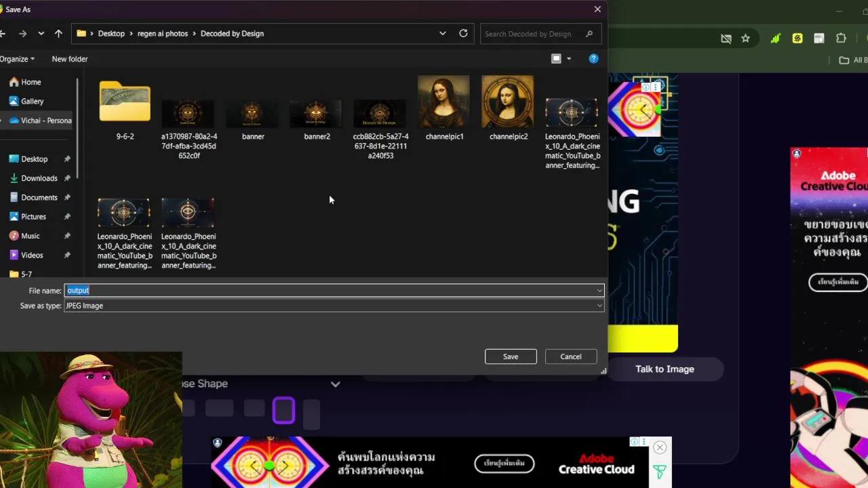Click the learn-more button in bottom Adobe ad
Image resolution: width=868 pixels, height=488 pixels.
point(505,464)
